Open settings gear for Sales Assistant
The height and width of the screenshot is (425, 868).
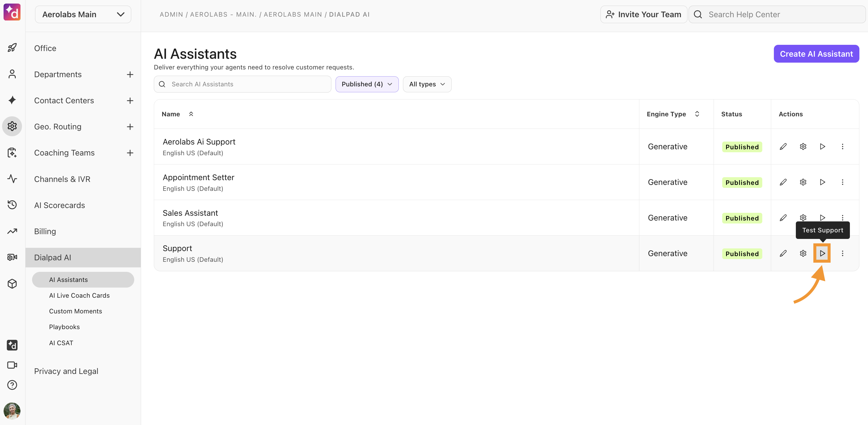(803, 218)
